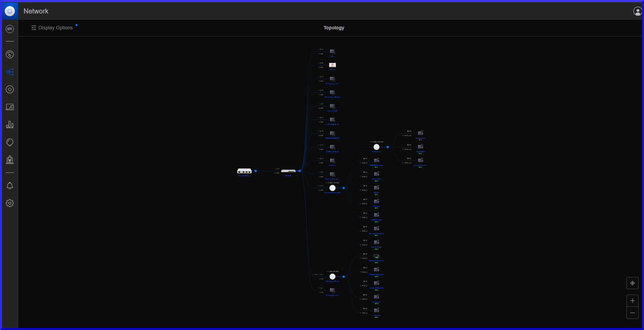Expand the Display Options panel
644x330 pixels.
coord(52,28)
